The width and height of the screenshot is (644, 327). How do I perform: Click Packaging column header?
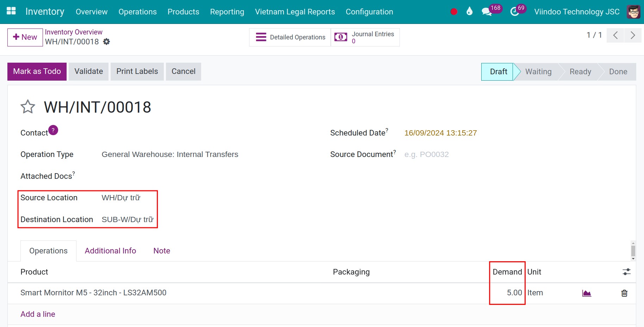[351, 272]
